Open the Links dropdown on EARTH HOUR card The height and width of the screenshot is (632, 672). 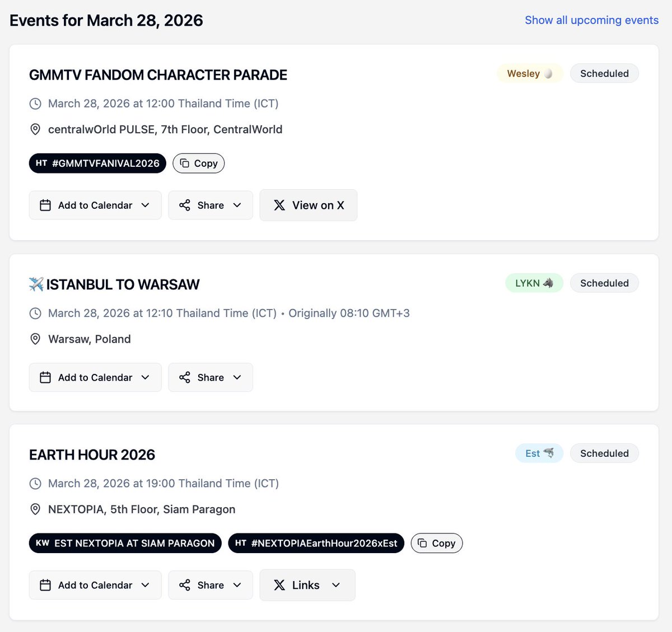point(307,585)
